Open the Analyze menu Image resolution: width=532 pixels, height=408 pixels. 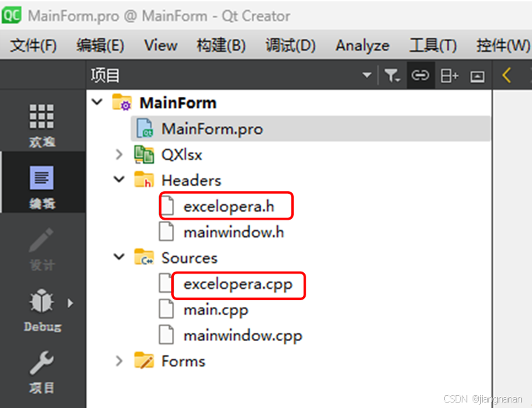tap(362, 46)
